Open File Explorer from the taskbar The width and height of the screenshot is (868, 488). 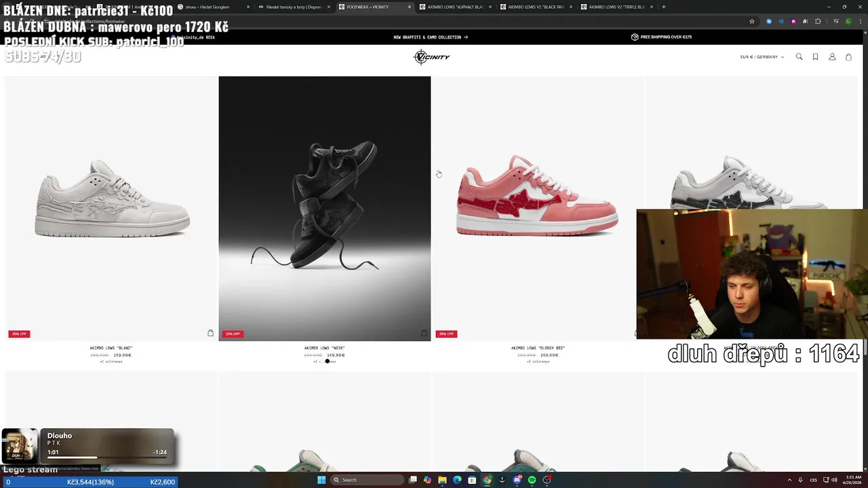tap(442, 480)
